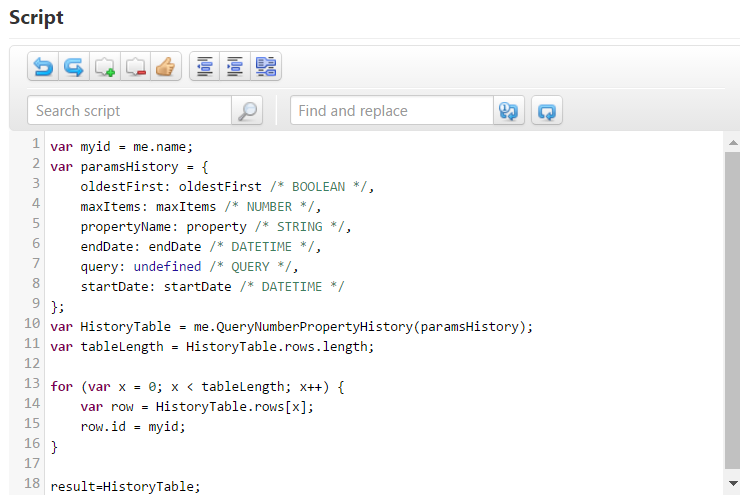This screenshot has width=740, height=500.
Task: Click line number 17 in the gutter
Action: pos(32,463)
